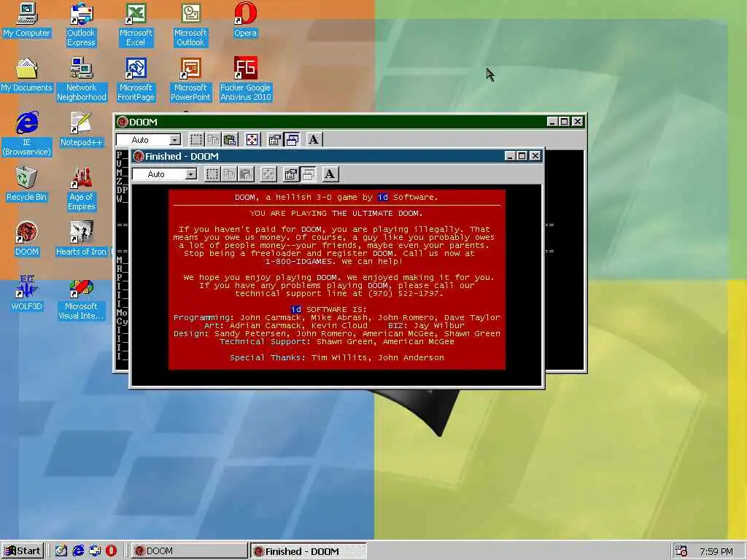Image resolution: width=747 pixels, height=560 pixels.
Task: Launch Microsoft PowerPoint shortcut
Action: coord(190,79)
